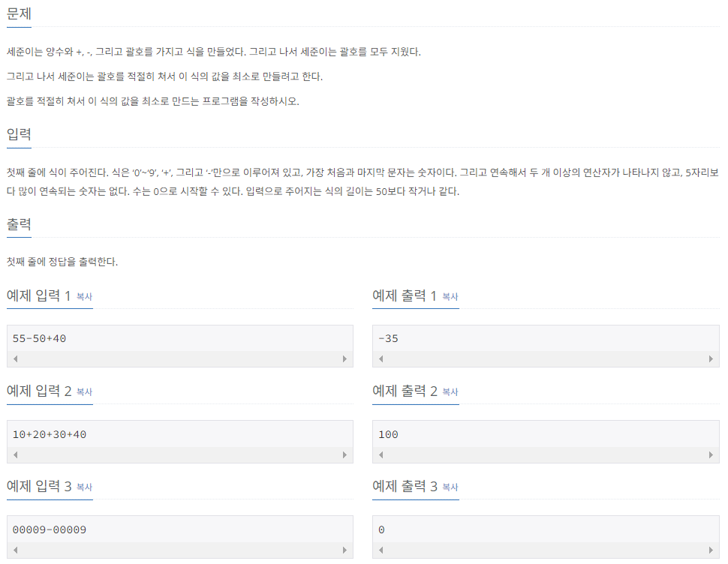Copy example output 1 via 복사 link

pyautogui.click(x=450, y=296)
